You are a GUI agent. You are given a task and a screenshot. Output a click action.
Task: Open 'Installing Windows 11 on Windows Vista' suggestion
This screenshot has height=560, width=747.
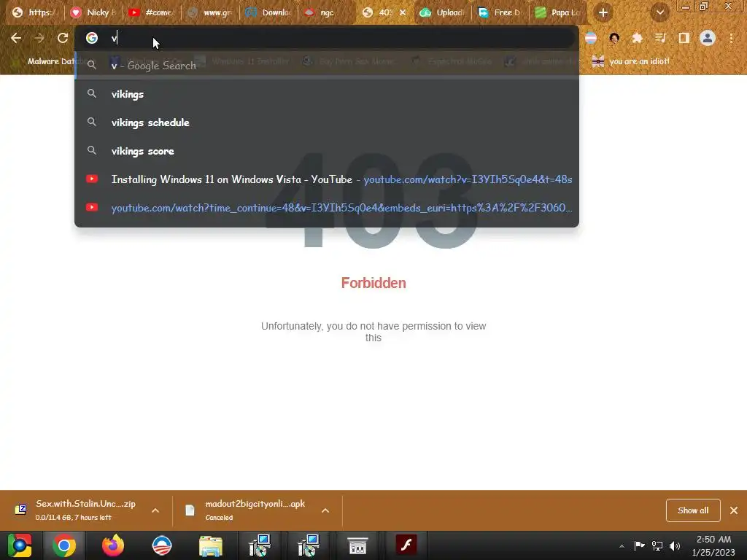327,179
